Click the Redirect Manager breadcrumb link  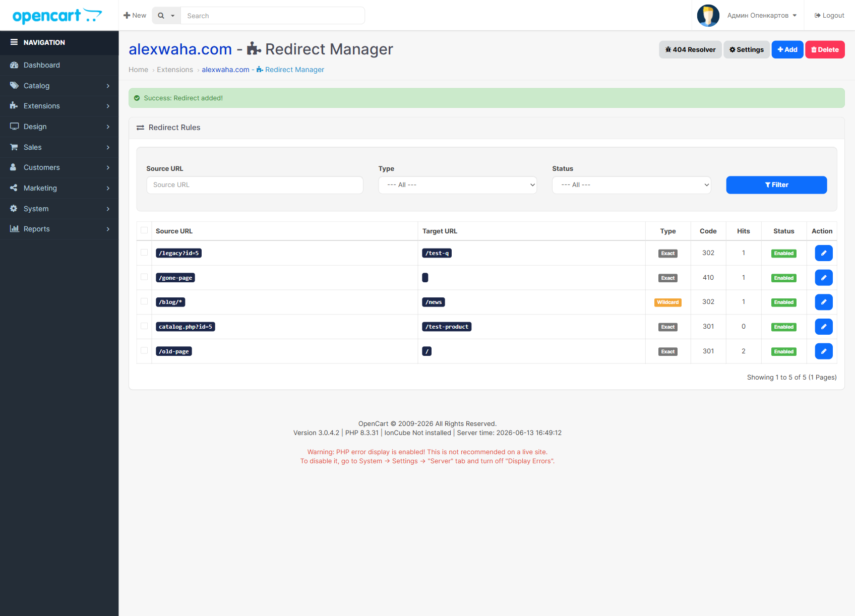coord(263,70)
